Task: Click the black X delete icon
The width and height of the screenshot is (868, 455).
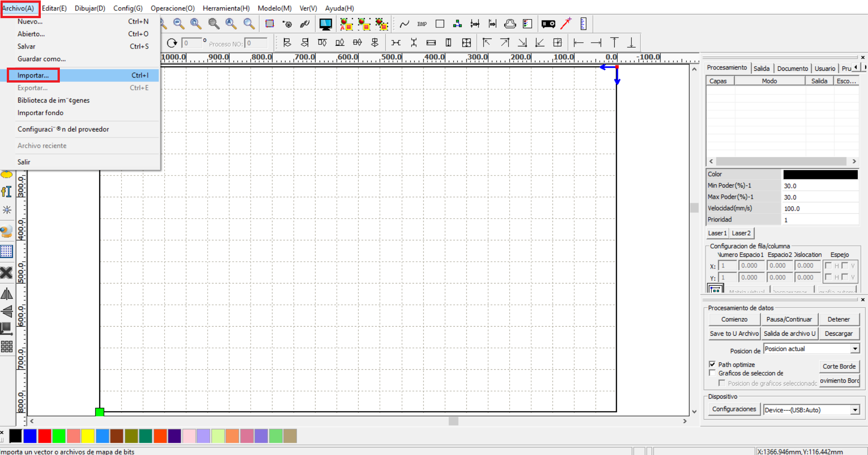Action: pyautogui.click(x=6, y=273)
